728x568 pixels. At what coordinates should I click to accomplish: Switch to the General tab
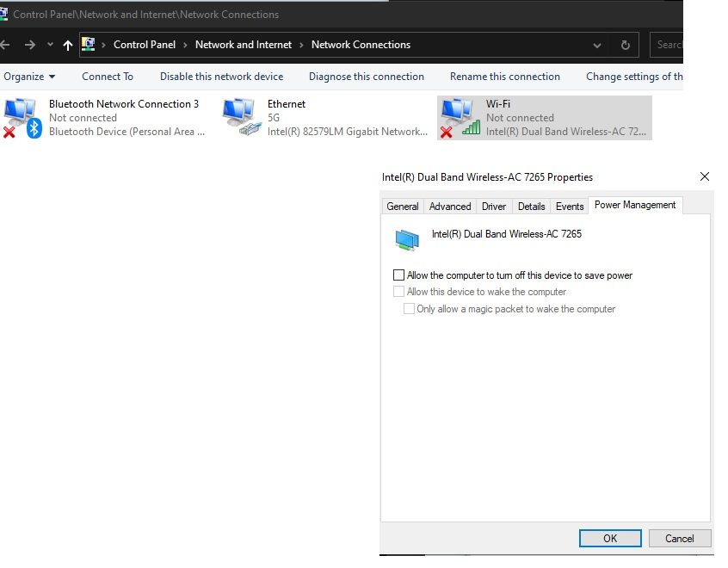click(403, 207)
